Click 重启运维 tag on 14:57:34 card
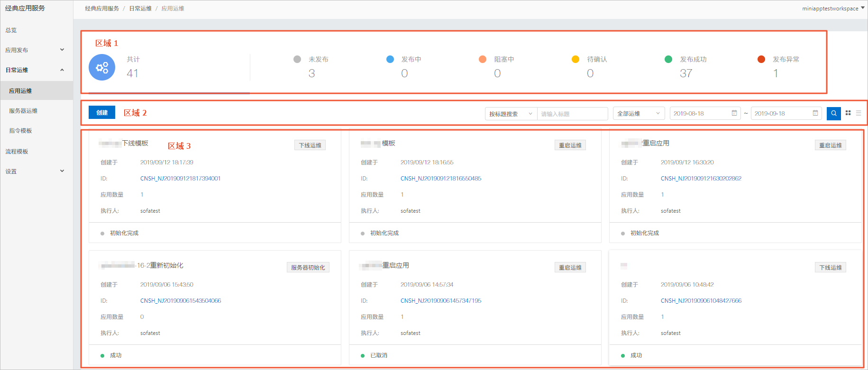This screenshot has height=370, width=868. [x=570, y=268]
